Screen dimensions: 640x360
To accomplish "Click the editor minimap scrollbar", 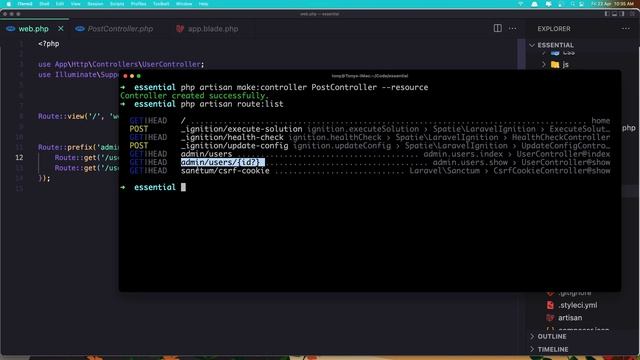I will [521, 55].
